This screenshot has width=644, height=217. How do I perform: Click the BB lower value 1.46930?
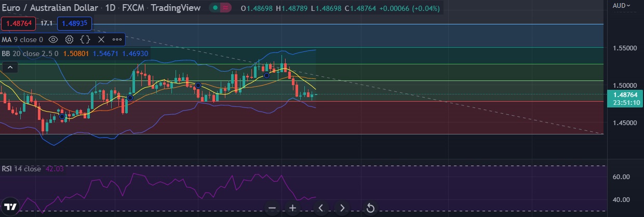click(x=135, y=53)
